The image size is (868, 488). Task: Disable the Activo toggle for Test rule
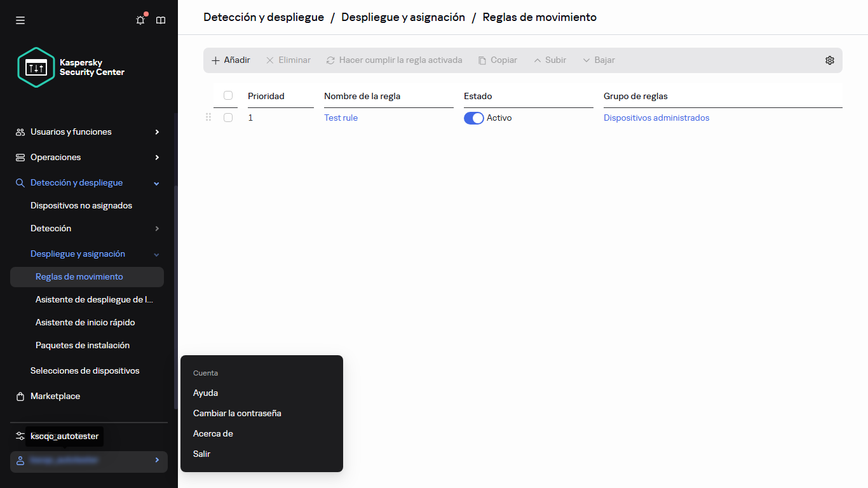click(473, 118)
